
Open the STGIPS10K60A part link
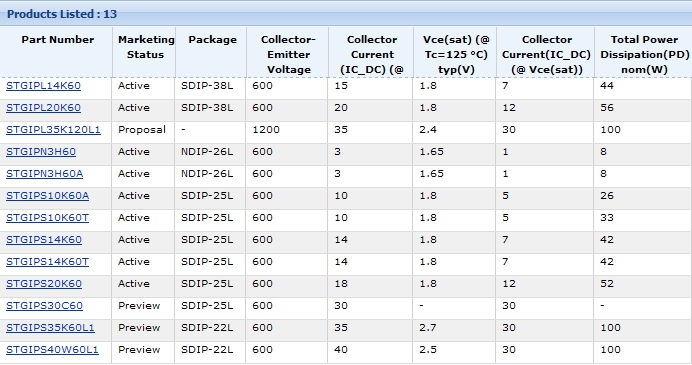[x=48, y=196]
